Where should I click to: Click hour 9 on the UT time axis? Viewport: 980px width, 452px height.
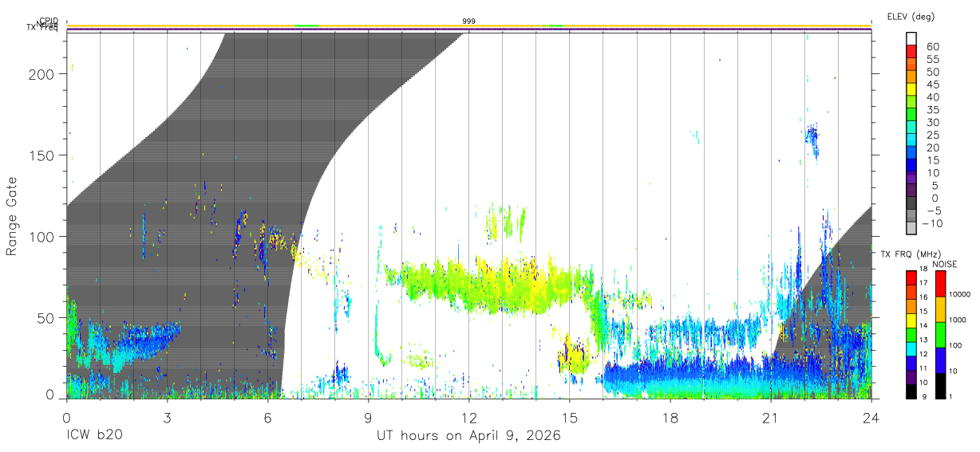[368, 418]
